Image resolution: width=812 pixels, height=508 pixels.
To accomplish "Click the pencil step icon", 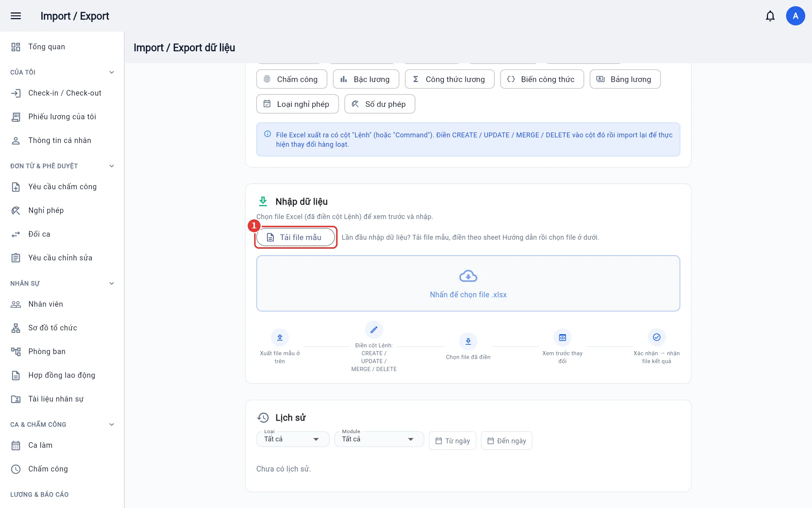I will [x=374, y=330].
